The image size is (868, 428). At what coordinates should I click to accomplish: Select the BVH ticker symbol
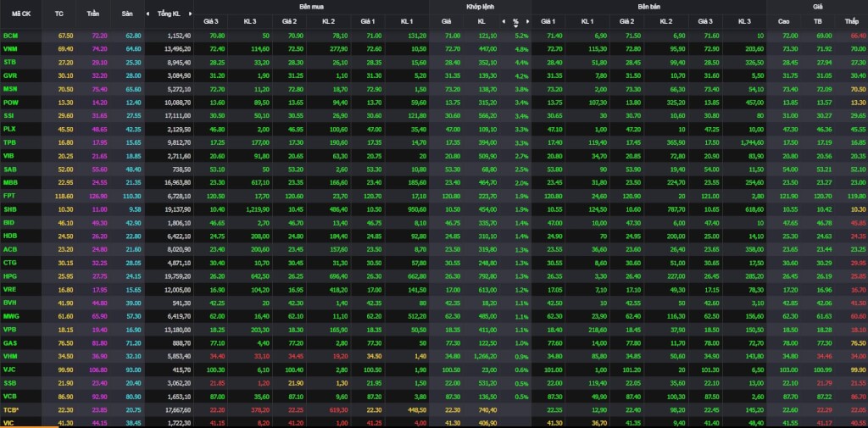[10, 303]
